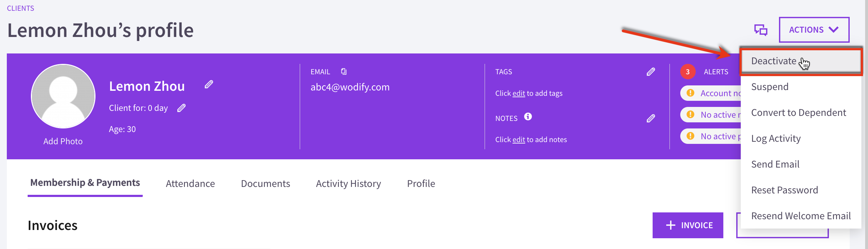Edit client name pencil icon

(x=209, y=85)
